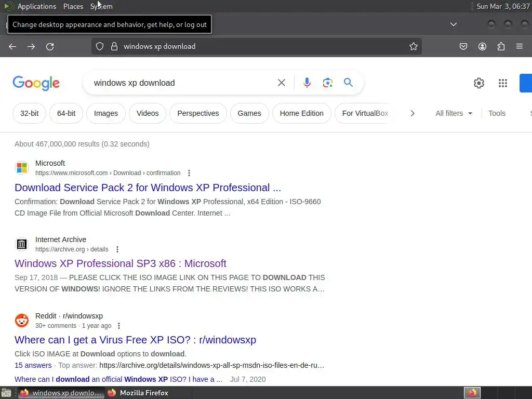Click the Firefox workspace switcher thumbnail
This screenshot has height=399, width=532.
click(472, 393)
